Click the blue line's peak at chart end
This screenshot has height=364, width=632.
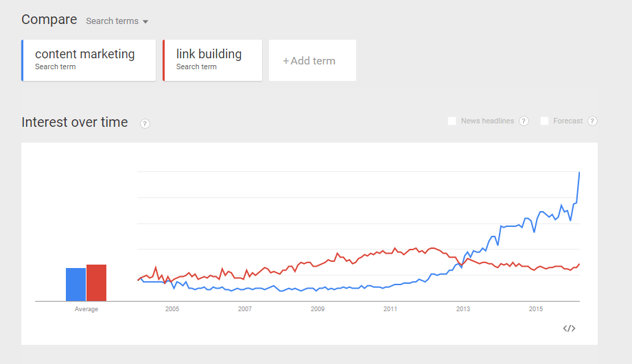pyautogui.click(x=579, y=172)
